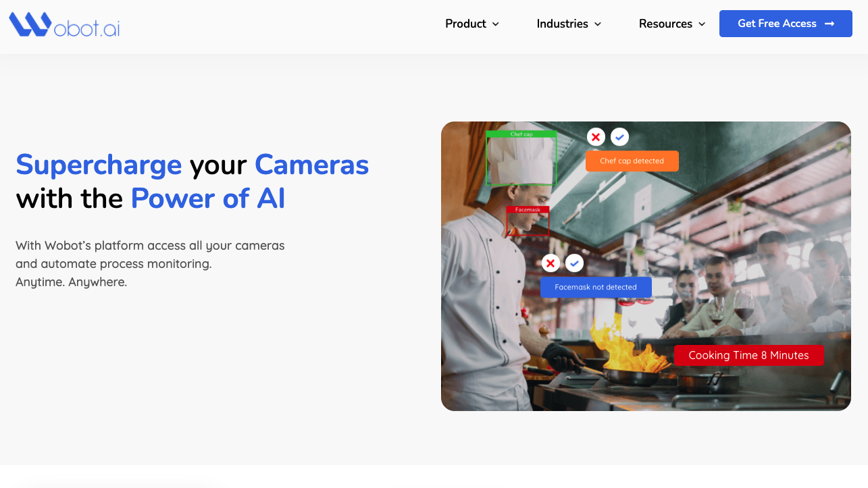
Task: Select the Resources menu item
Action: 665,24
